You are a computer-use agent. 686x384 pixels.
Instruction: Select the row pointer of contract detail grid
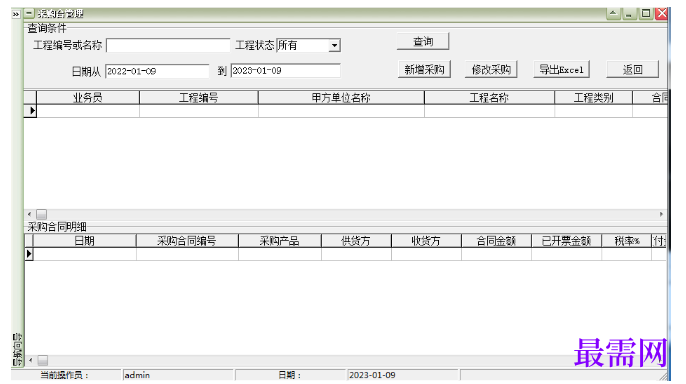point(29,254)
